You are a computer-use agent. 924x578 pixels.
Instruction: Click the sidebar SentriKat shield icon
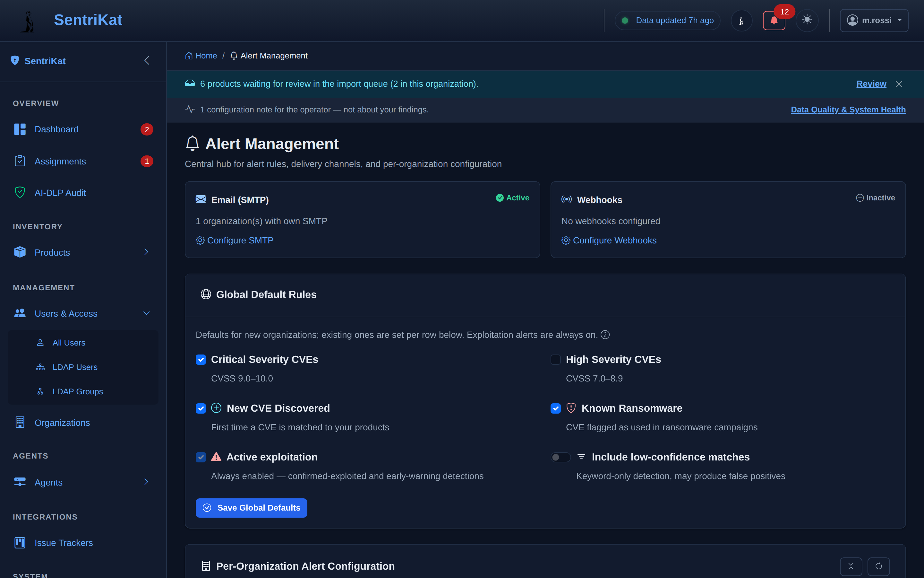[x=15, y=60]
